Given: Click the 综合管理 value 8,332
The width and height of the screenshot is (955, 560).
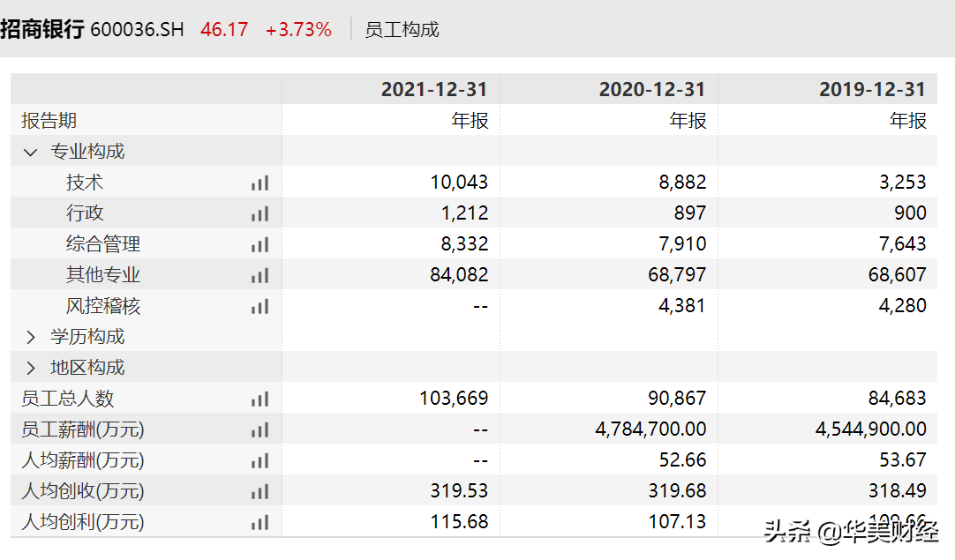Looking at the screenshot, I should (465, 244).
